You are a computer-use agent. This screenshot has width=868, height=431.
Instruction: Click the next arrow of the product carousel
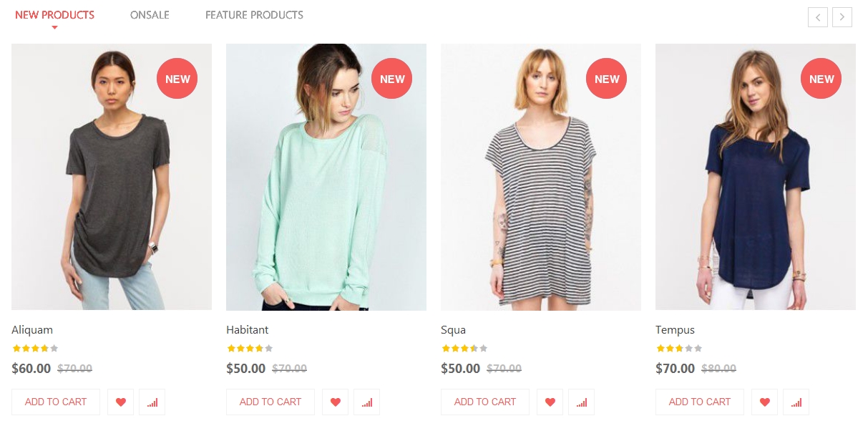[x=842, y=16]
